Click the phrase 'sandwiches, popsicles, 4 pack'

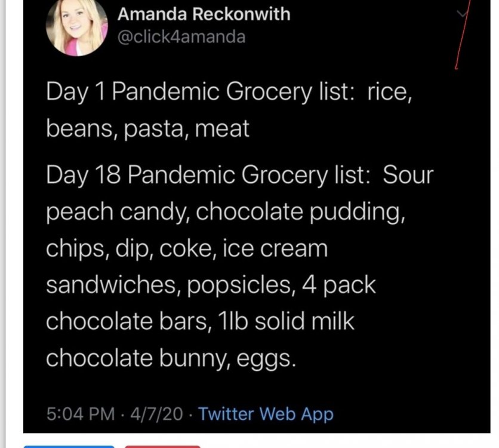[211, 285]
